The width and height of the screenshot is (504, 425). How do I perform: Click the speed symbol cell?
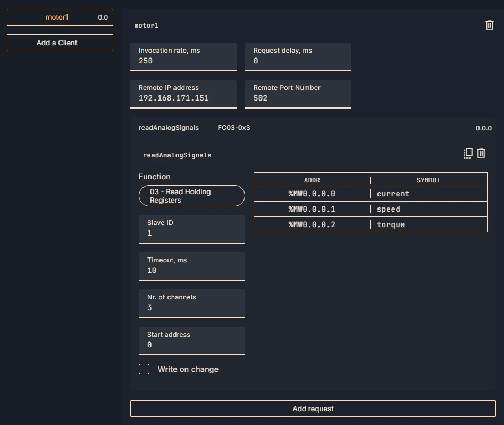pyautogui.click(x=429, y=209)
